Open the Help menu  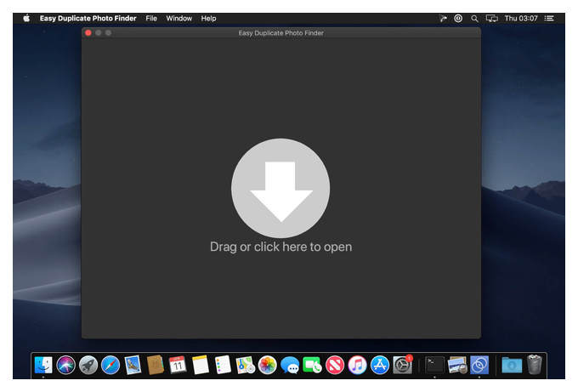pos(208,19)
